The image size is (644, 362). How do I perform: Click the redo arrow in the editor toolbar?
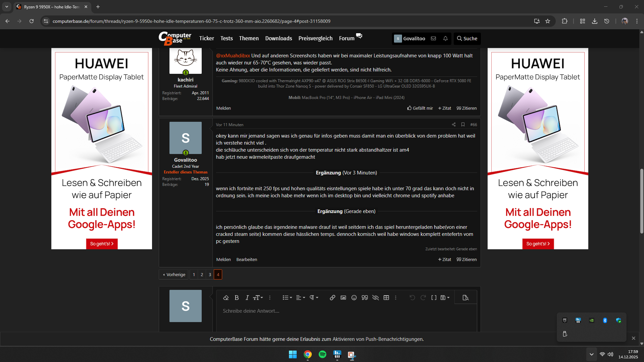pos(423,298)
